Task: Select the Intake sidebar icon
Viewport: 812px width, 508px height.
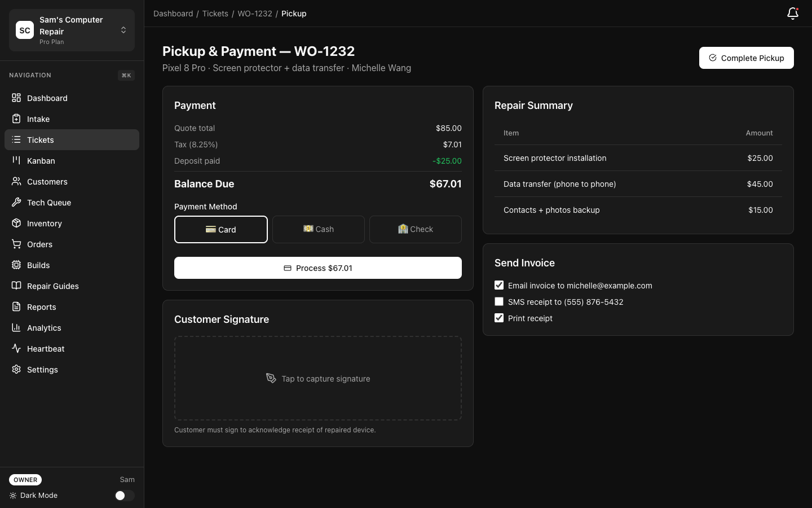Action: tap(38, 119)
